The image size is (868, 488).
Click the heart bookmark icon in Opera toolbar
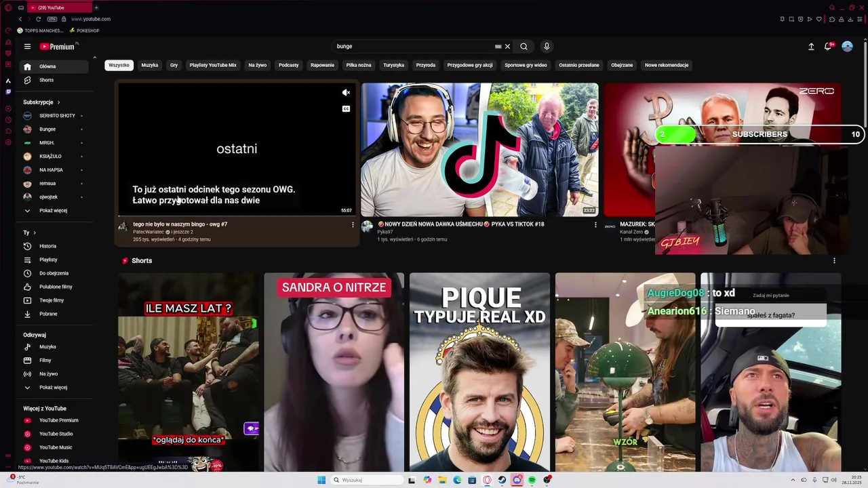click(818, 19)
